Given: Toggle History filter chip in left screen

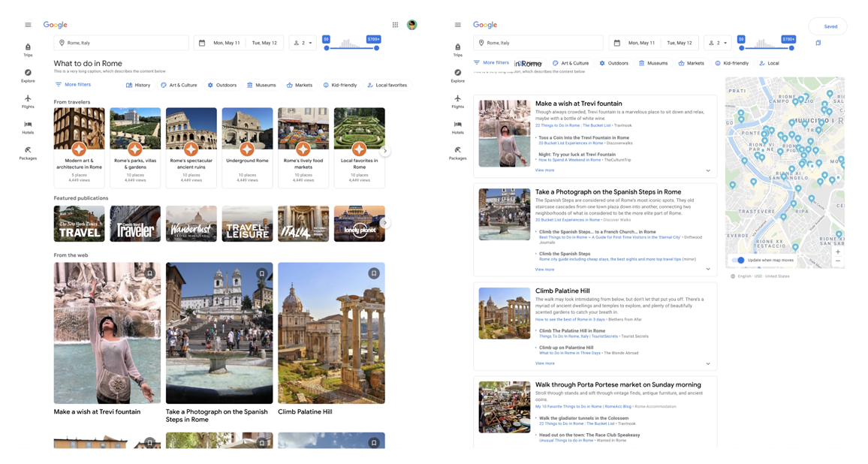Looking at the screenshot, I should click(x=138, y=86).
